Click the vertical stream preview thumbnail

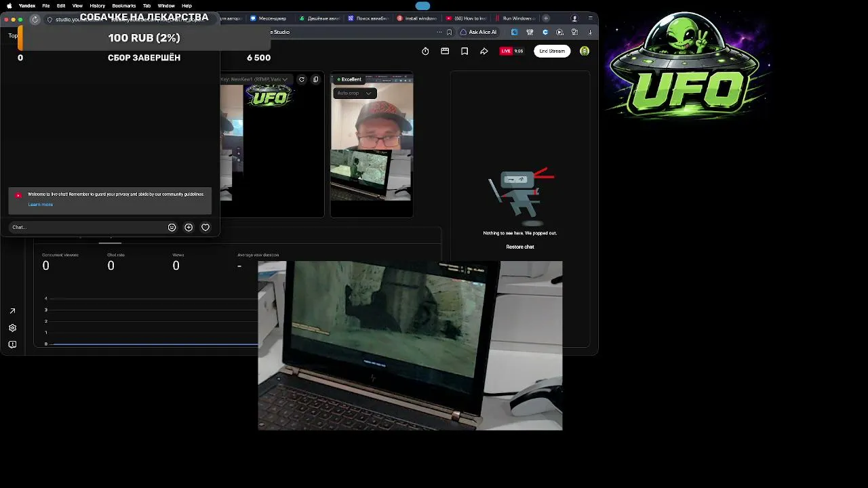tap(372, 144)
